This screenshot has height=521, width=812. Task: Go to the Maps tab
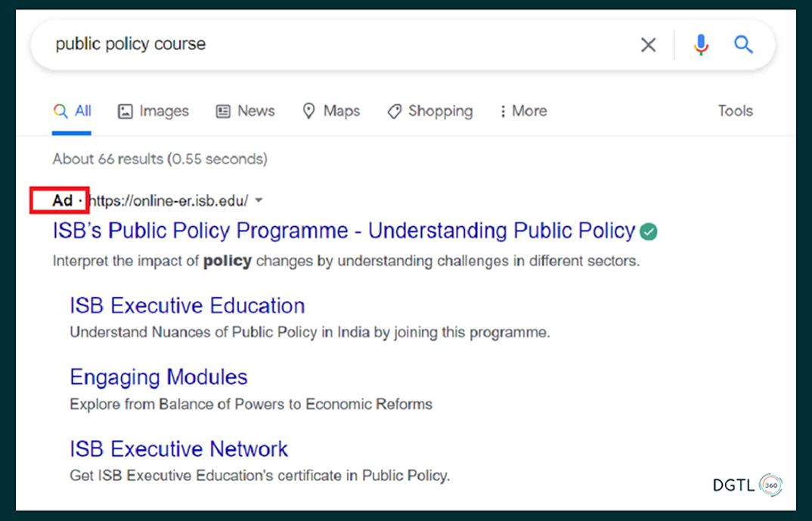pyautogui.click(x=331, y=111)
